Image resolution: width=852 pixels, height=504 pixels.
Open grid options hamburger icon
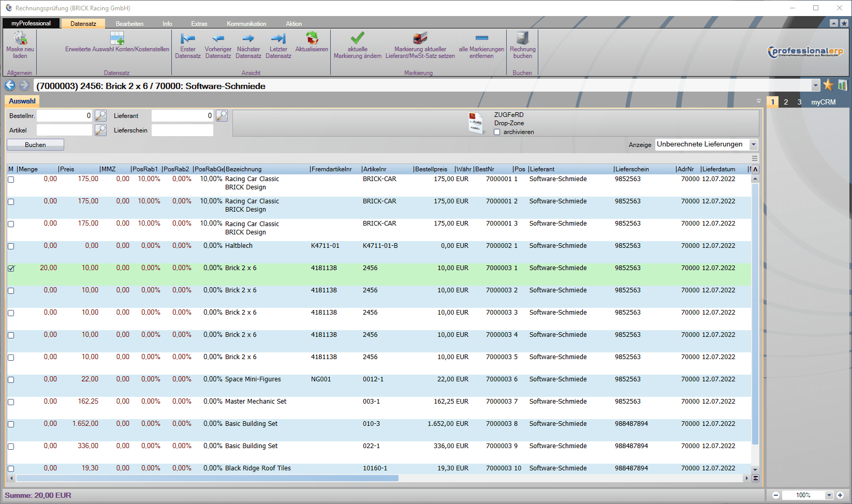coord(755,158)
